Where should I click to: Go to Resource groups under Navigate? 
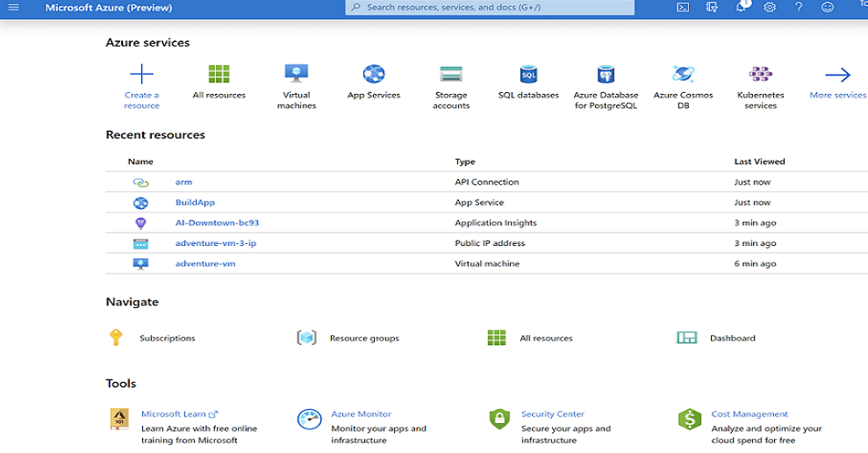click(x=364, y=338)
